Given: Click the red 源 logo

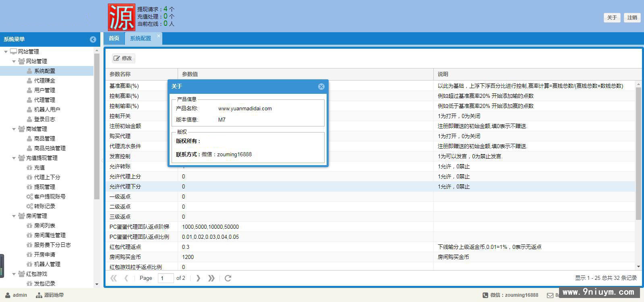Looking at the screenshot, I should [121, 17].
